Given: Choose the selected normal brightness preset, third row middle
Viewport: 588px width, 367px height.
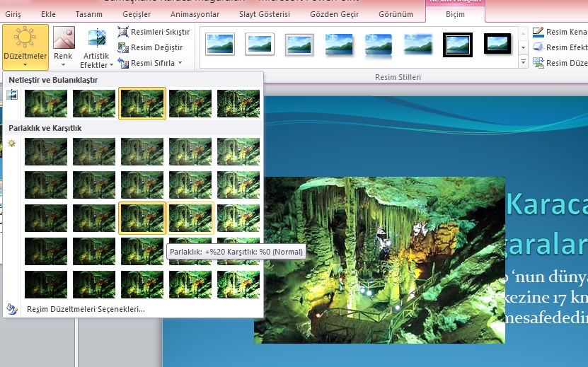Looking at the screenshot, I should [x=142, y=219].
